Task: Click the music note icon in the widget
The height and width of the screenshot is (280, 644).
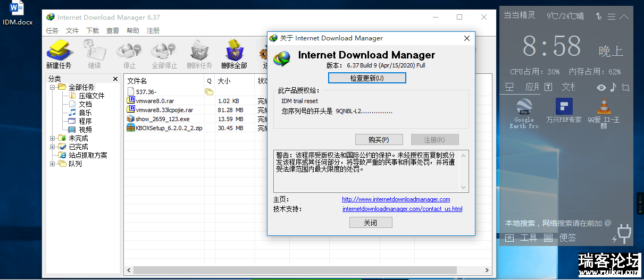Action: coord(613,87)
